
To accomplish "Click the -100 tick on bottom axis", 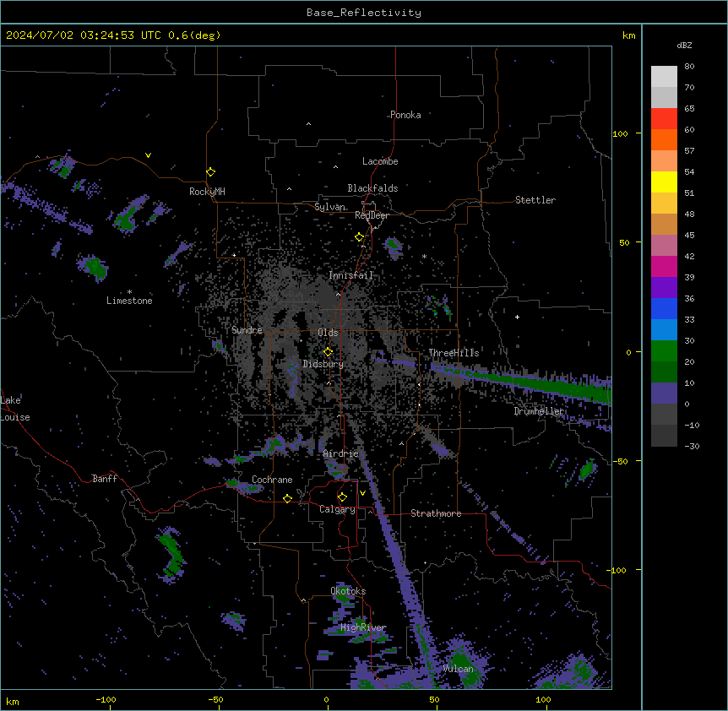I will pyautogui.click(x=106, y=699).
